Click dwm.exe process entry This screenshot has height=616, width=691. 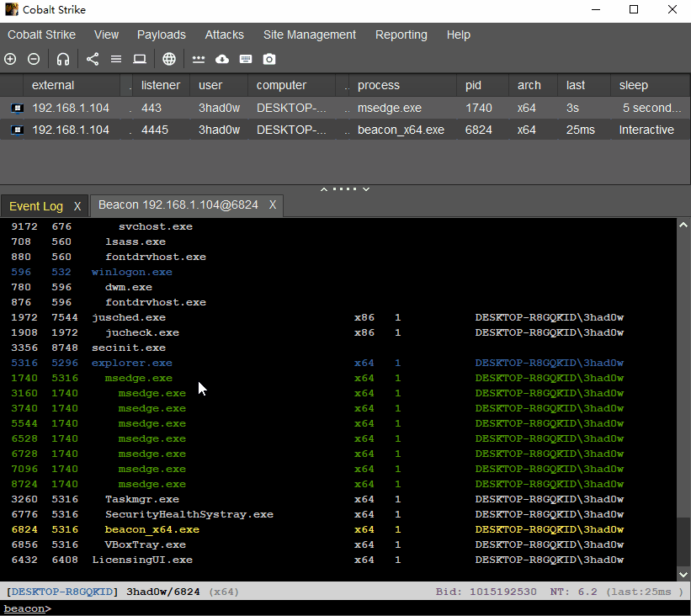pos(128,287)
